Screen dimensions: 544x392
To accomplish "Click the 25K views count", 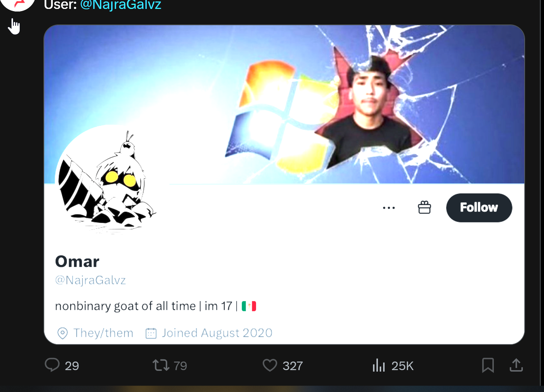I will 402,366.
